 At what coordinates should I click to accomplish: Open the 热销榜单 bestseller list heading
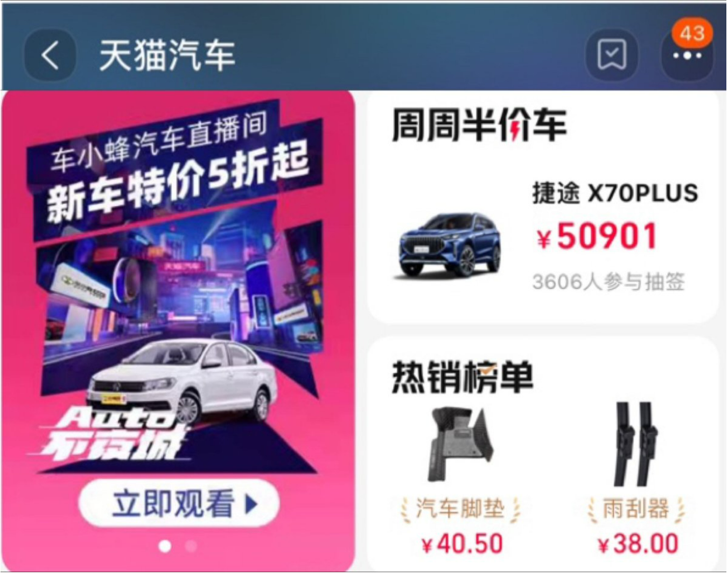click(463, 377)
